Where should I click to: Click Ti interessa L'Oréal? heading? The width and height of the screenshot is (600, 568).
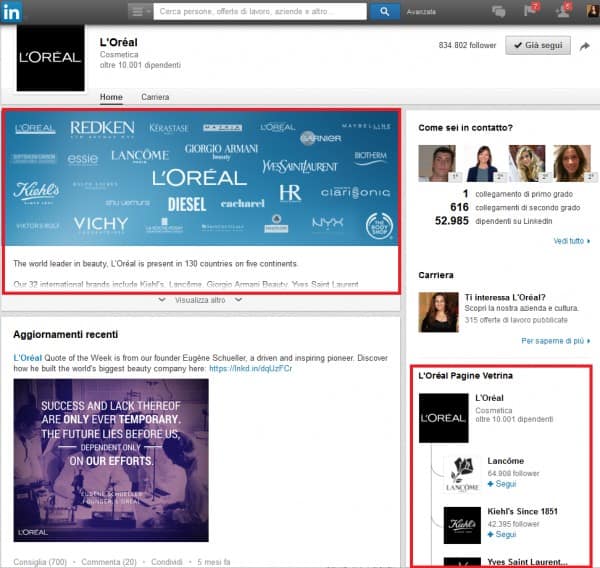pos(505,297)
